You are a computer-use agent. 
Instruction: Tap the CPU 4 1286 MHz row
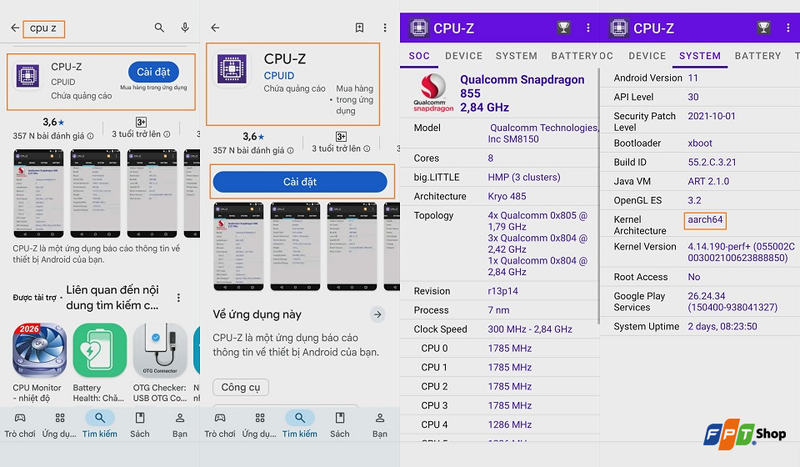click(x=500, y=425)
